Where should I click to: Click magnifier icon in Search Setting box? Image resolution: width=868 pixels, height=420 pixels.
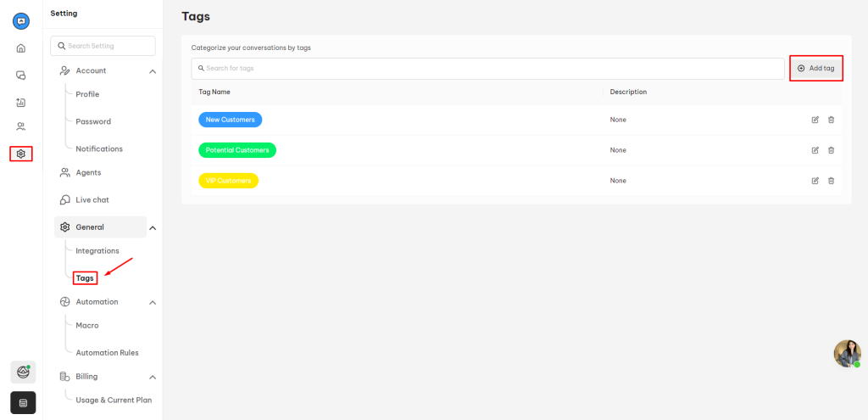tap(61, 46)
